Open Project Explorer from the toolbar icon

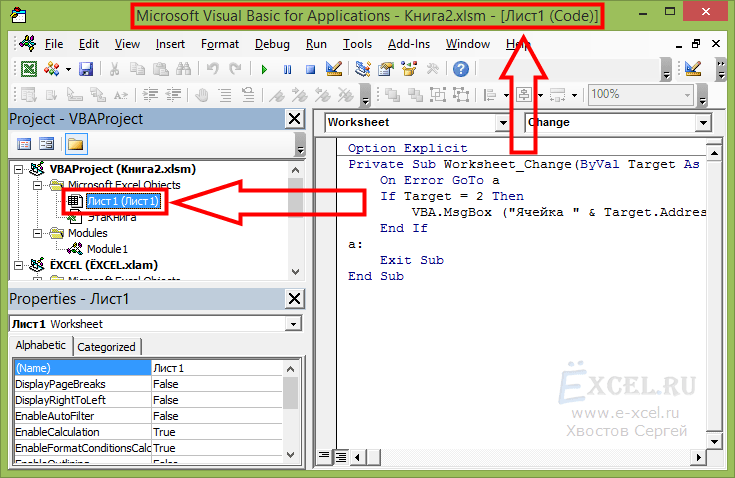point(362,69)
